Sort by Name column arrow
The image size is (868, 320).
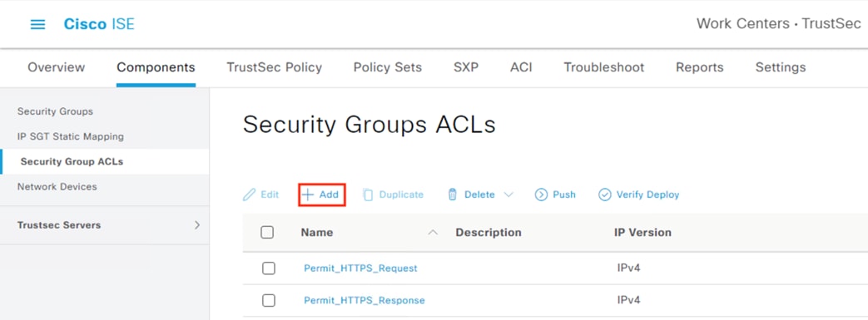(x=434, y=233)
